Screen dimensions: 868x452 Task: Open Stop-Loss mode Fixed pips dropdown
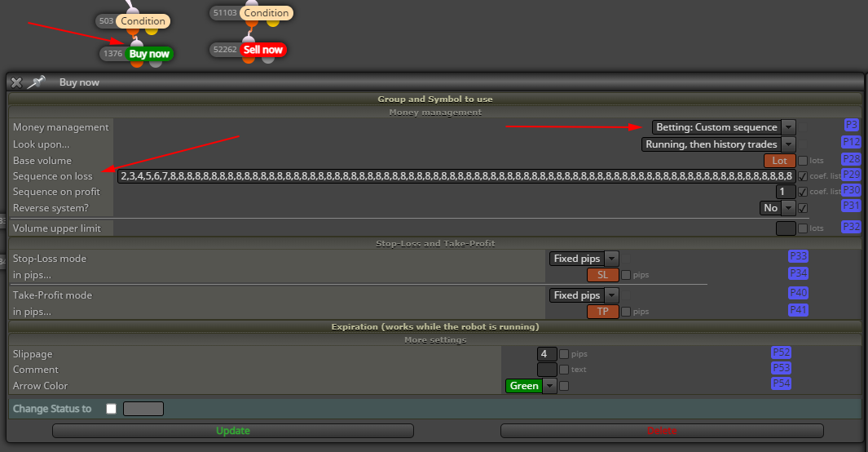[584, 259]
